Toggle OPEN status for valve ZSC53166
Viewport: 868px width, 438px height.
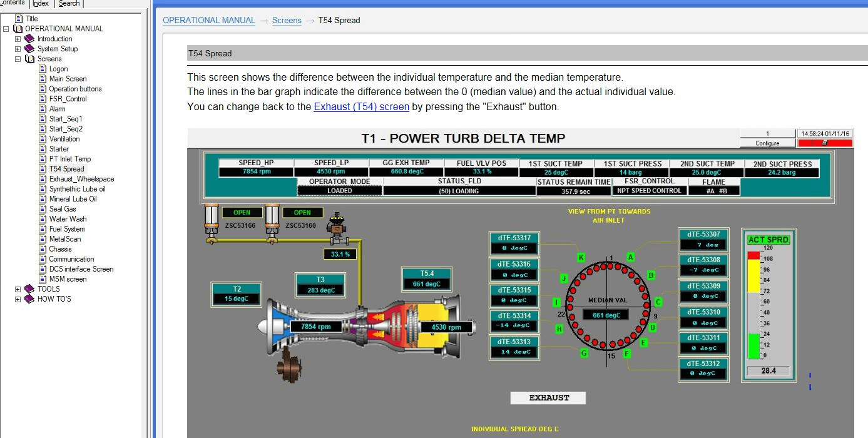point(242,212)
